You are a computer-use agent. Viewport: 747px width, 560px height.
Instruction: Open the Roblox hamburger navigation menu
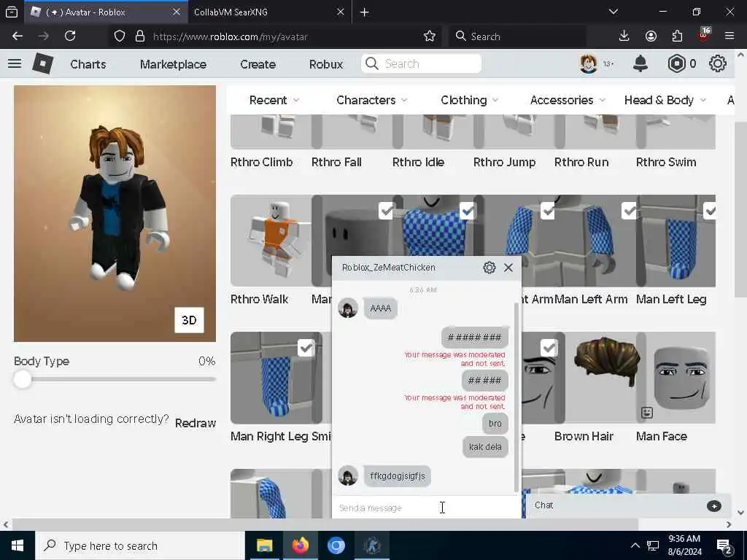click(15, 63)
